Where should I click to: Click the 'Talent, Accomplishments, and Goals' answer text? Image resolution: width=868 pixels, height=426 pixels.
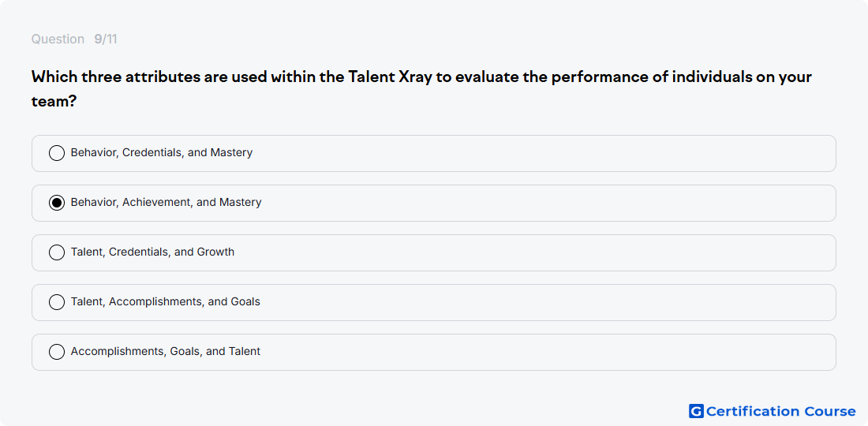click(166, 302)
